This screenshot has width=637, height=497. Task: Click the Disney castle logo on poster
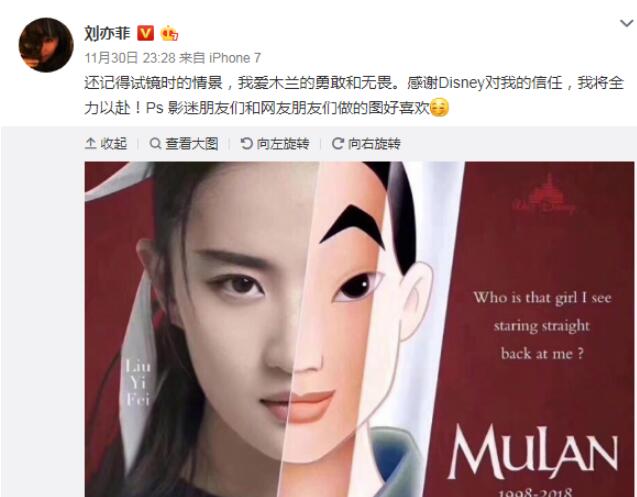(544, 195)
